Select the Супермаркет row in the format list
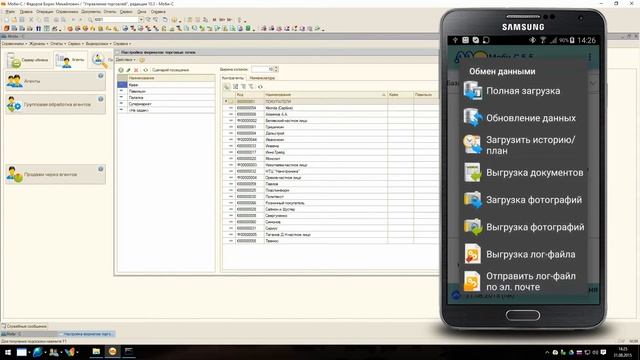640x360 pixels. coord(166,104)
